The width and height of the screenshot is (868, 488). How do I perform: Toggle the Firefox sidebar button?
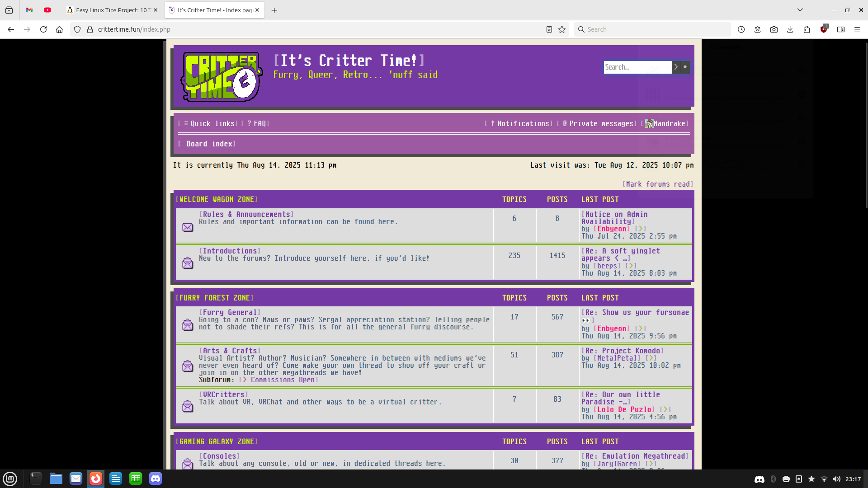click(841, 29)
